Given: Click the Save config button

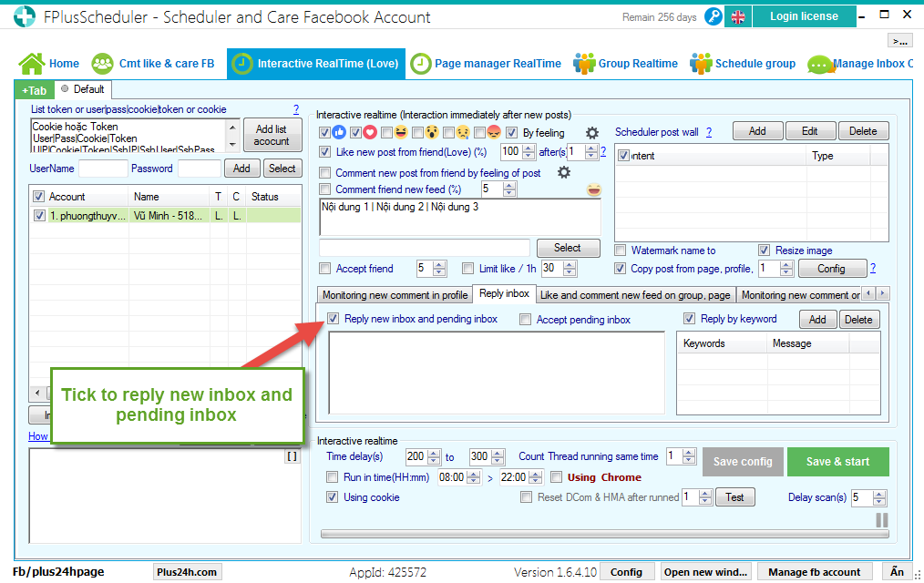Looking at the screenshot, I should click(743, 462).
